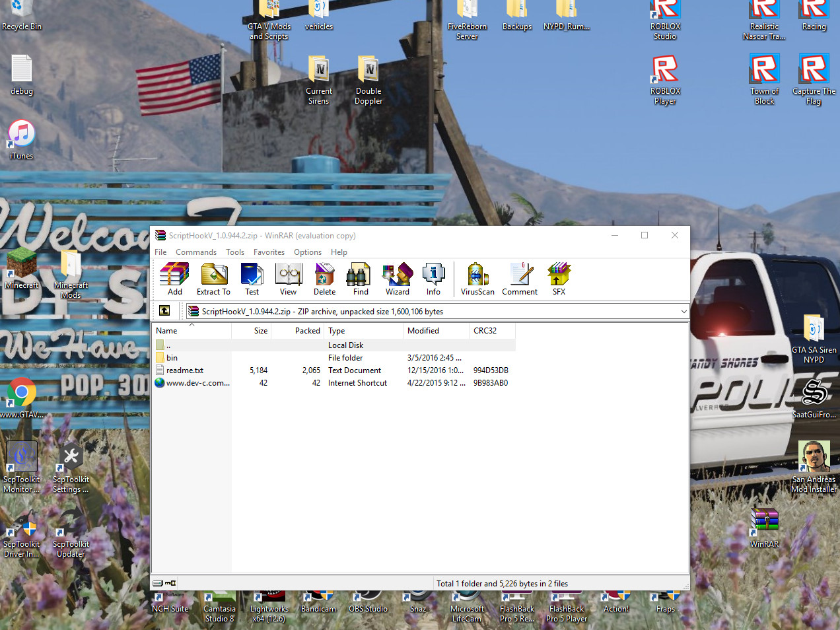840x630 pixels.
Task: Open the File menu
Action: click(x=160, y=252)
